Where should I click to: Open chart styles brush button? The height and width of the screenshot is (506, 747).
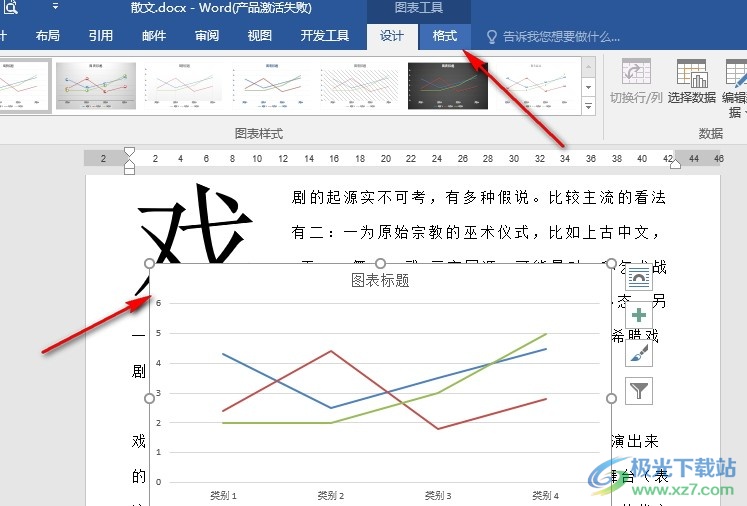[x=639, y=354]
